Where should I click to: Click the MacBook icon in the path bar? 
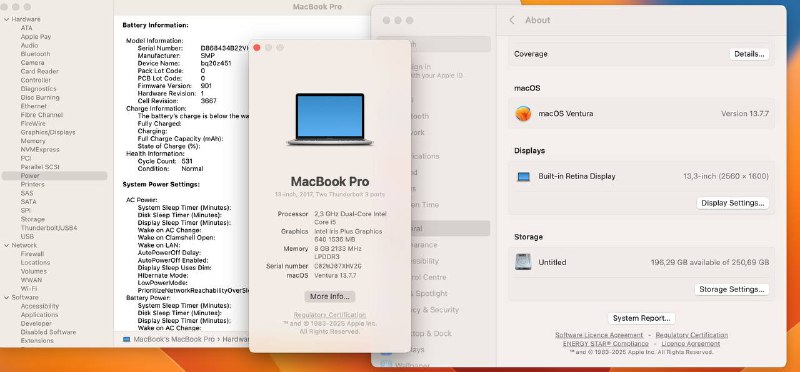click(127, 339)
